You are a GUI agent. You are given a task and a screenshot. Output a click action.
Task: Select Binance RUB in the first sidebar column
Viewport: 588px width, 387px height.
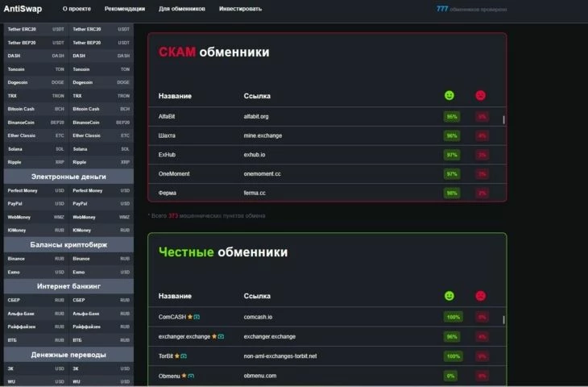click(36, 259)
